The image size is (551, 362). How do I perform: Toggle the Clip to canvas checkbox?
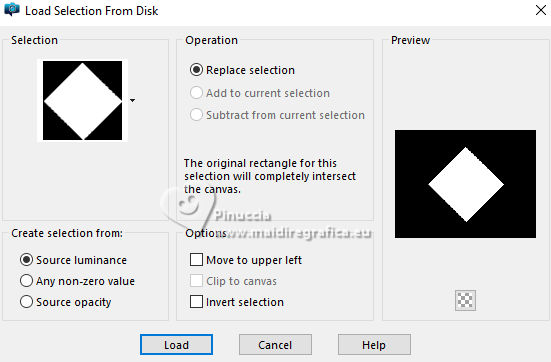[196, 281]
